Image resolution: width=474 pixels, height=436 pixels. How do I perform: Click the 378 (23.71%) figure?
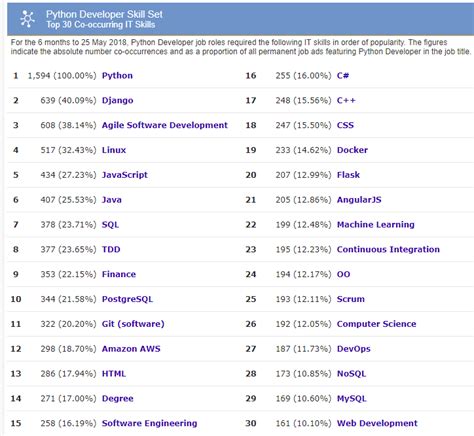click(68, 225)
